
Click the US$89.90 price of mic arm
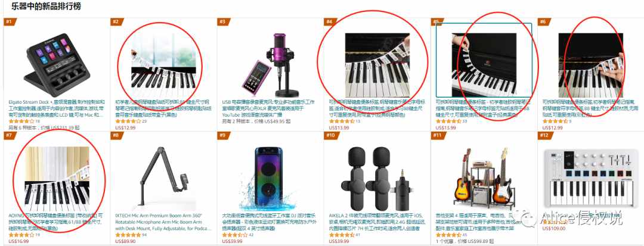125,241
